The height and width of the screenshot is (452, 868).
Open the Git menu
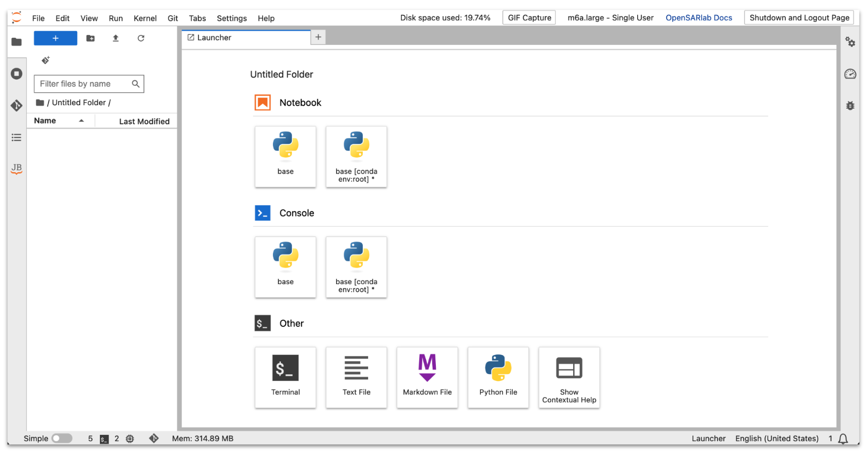(173, 18)
